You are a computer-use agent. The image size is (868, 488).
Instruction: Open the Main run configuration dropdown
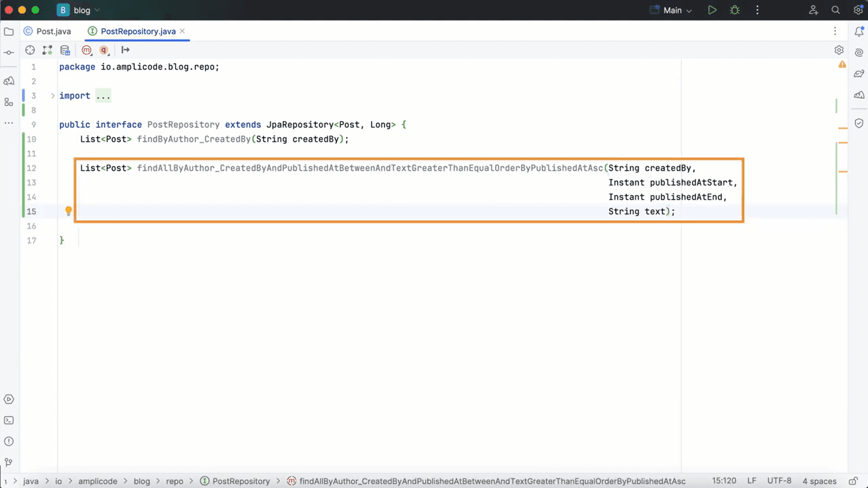(671, 10)
